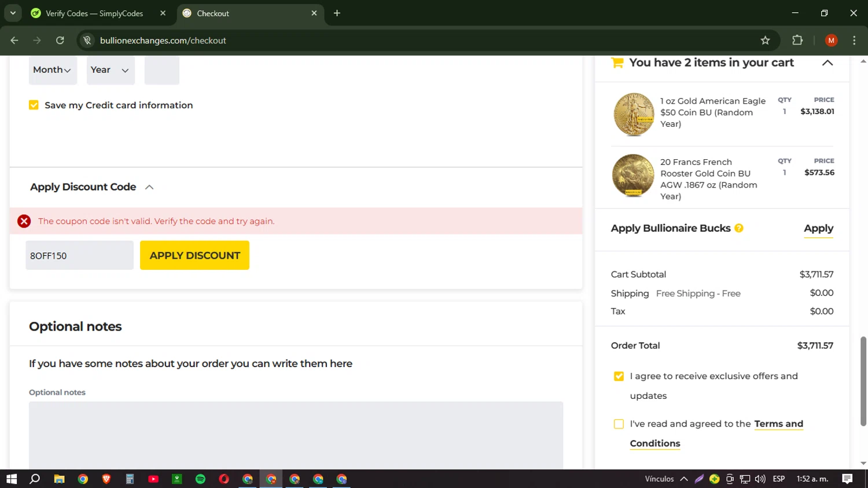Click the coupon code isn't valid message
Screen dimensions: 868x488
tap(156, 221)
